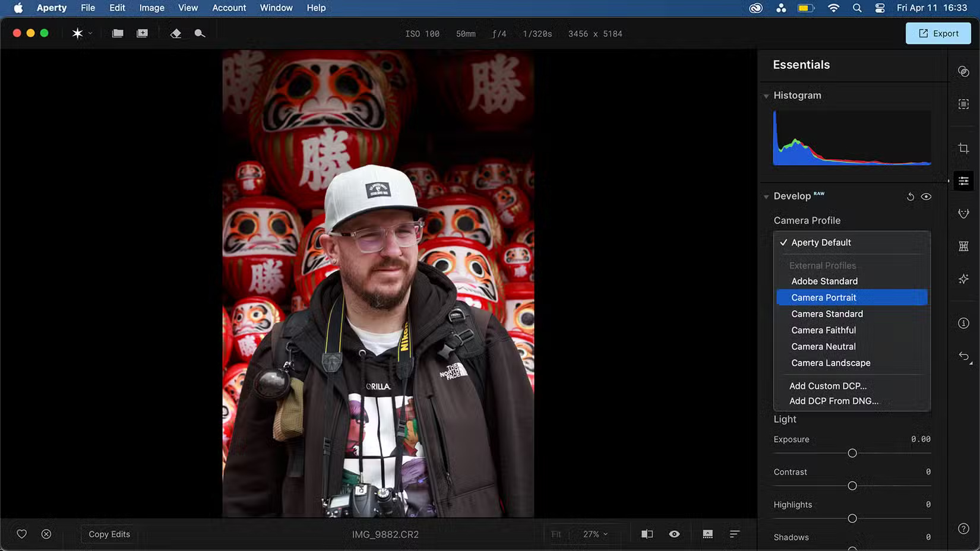Open the magnifier tool in the toolbar
Image resolution: width=980 pixels, height=551 pixels.
[x=200, y=33]
